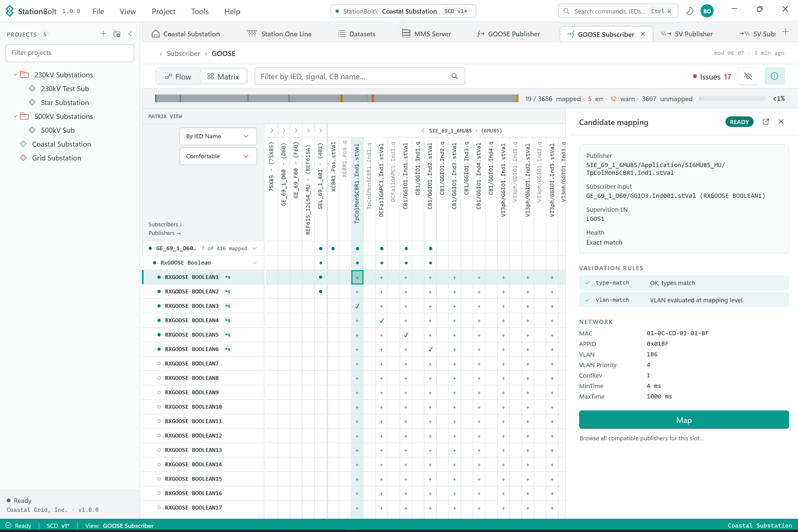798x532 pixels.
Task: Toggle mapped checkmark in RXGOOSE BOOLEAN4 row
Action: [x=382, y=321]
